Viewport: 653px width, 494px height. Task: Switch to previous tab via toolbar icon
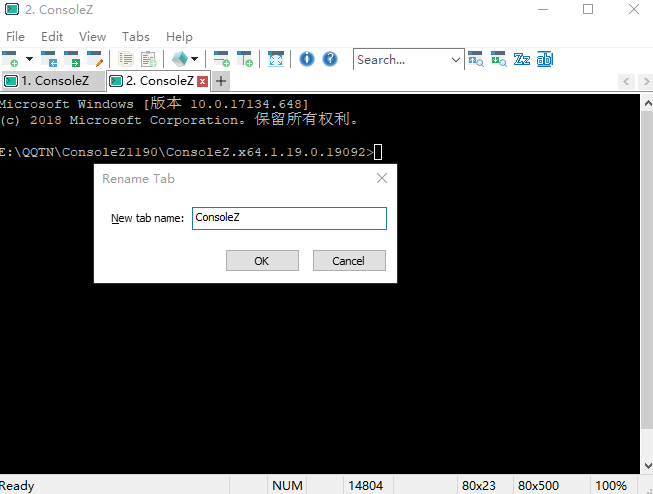click(x=49, y=59)
